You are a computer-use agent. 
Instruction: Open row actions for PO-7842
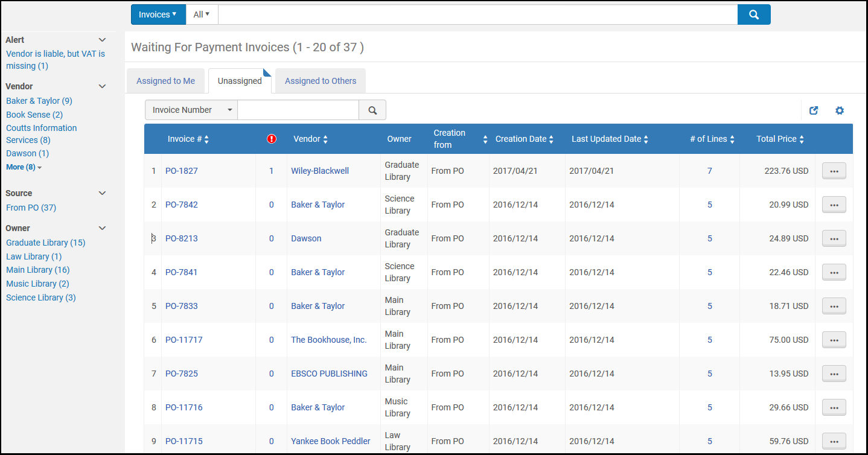pos(834,205)
